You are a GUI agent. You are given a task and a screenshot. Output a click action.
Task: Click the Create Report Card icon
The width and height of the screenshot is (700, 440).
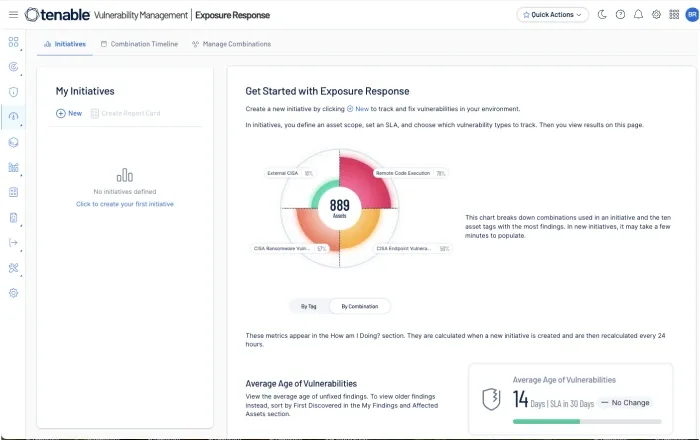tap(95, 113)
